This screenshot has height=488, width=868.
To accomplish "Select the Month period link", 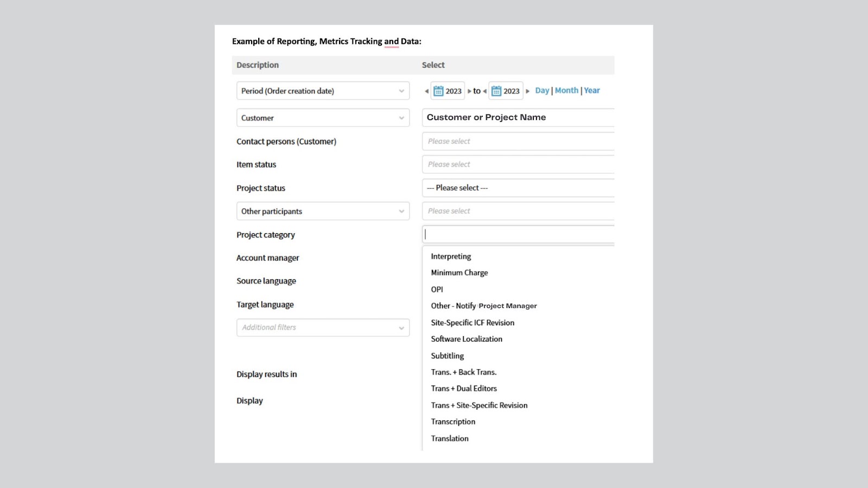I will (566, 91).
